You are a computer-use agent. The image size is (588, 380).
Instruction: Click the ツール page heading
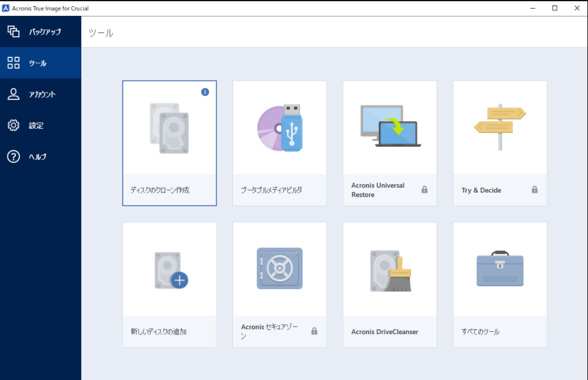(101, 33)
